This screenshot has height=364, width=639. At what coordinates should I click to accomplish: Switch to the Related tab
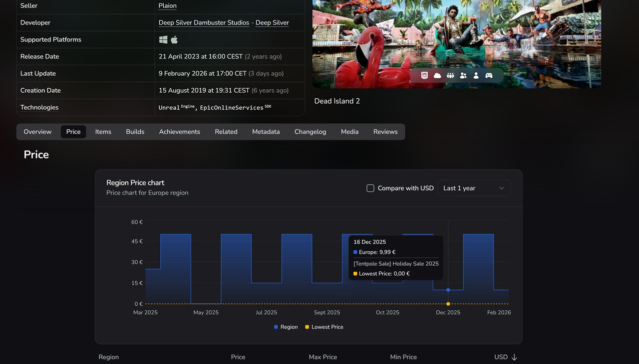(226, 132)
